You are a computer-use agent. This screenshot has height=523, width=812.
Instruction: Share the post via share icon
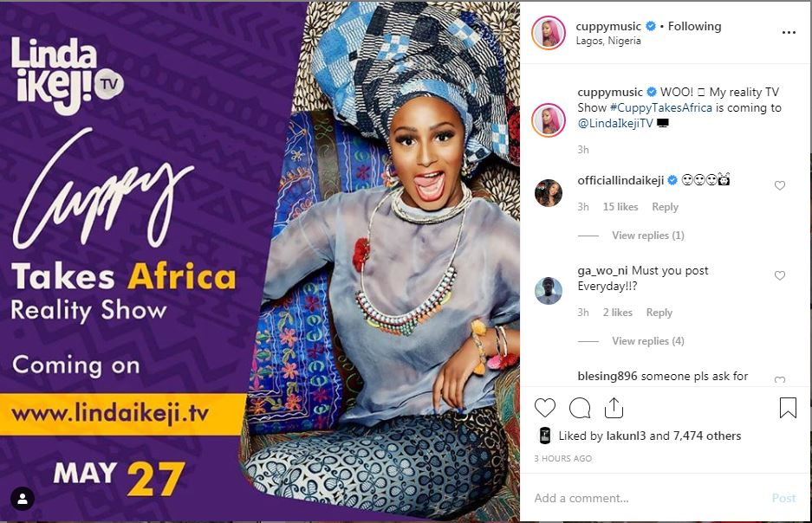tap(614, 408)
